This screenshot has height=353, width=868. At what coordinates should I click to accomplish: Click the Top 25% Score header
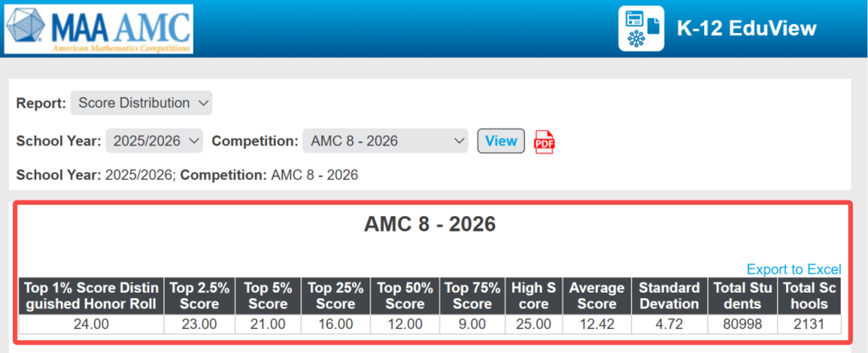coord(336,296)
